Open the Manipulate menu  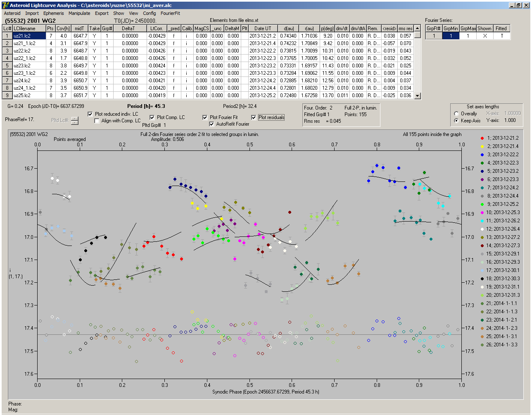(79, 13)
